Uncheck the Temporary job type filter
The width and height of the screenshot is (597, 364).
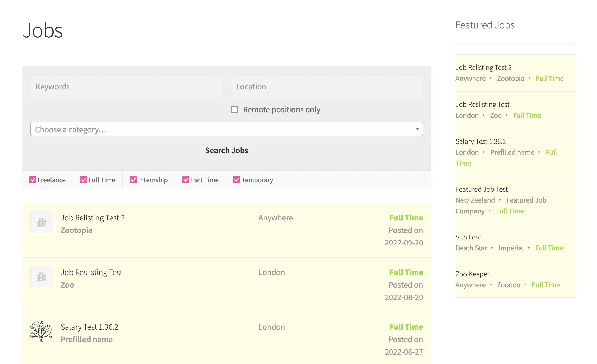click(237, 180)
